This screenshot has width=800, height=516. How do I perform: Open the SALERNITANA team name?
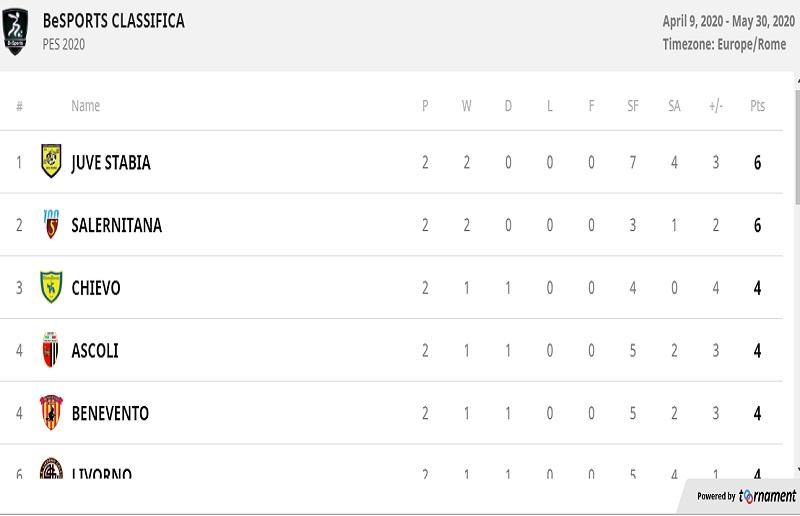point(116,225)
